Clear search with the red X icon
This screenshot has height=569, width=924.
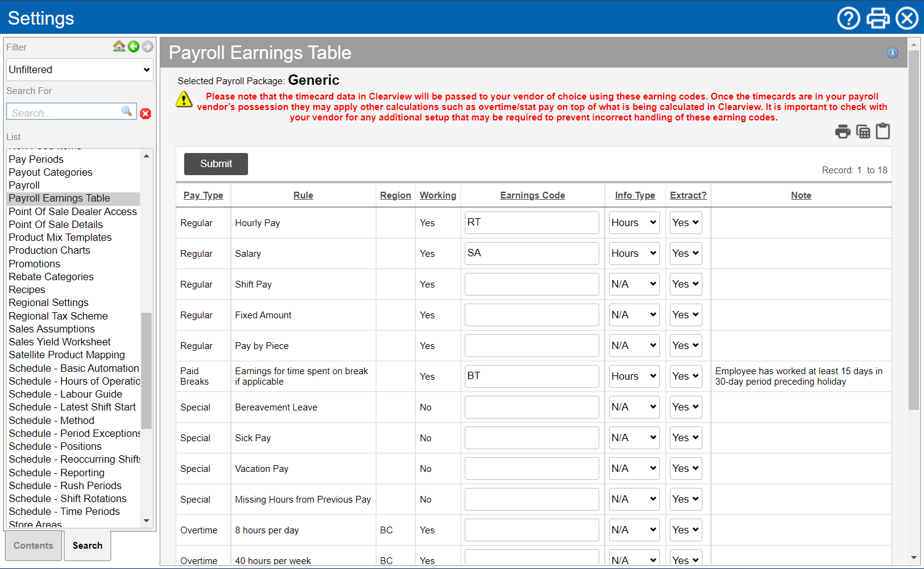(146, 114)
